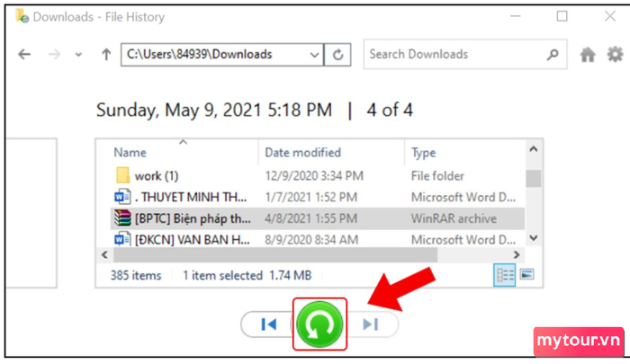The height and width of the screenshot is (364, 630).
Task: Select the [BPTC] Biện pháp archive row
Action: pos(318,218)
